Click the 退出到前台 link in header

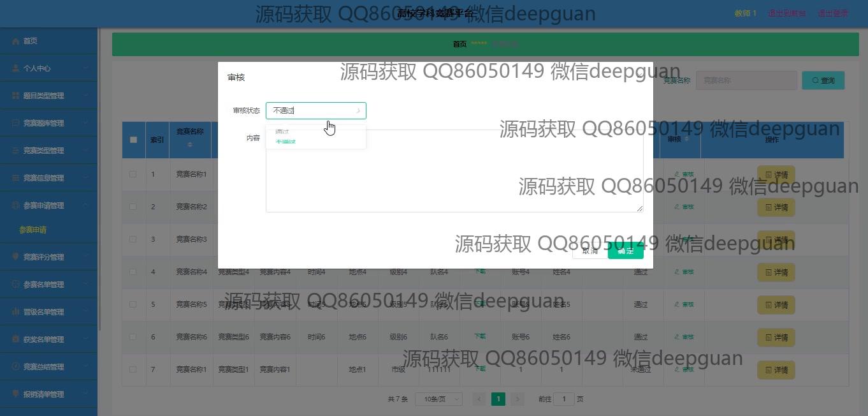(786, 13)
